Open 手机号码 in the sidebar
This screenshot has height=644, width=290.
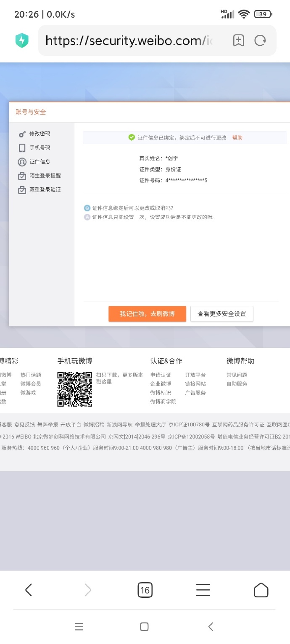pyautogui.click(x=40, y=148)
